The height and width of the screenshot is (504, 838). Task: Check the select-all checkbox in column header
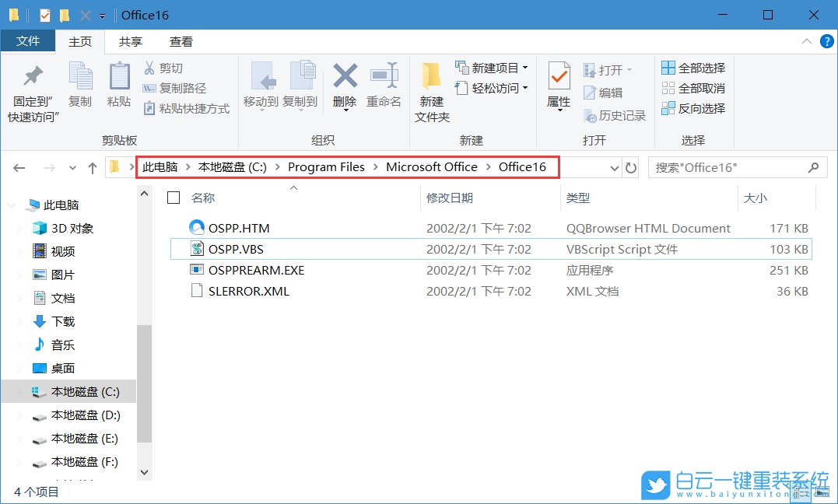point(174,198)
